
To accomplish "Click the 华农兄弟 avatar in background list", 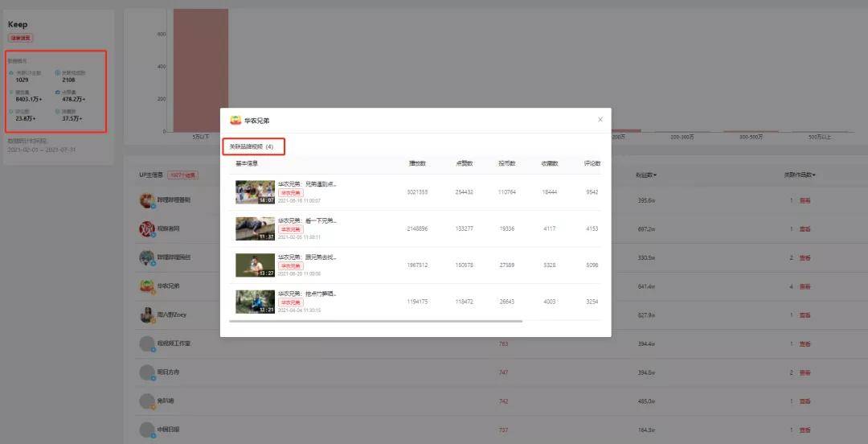I will click(x=147, y=286).
